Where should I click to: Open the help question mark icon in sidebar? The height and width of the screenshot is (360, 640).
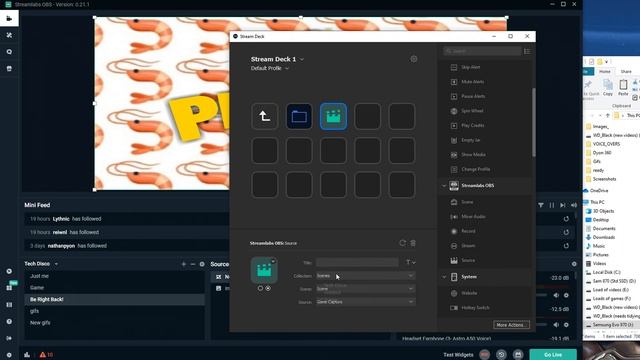point(9,322)
